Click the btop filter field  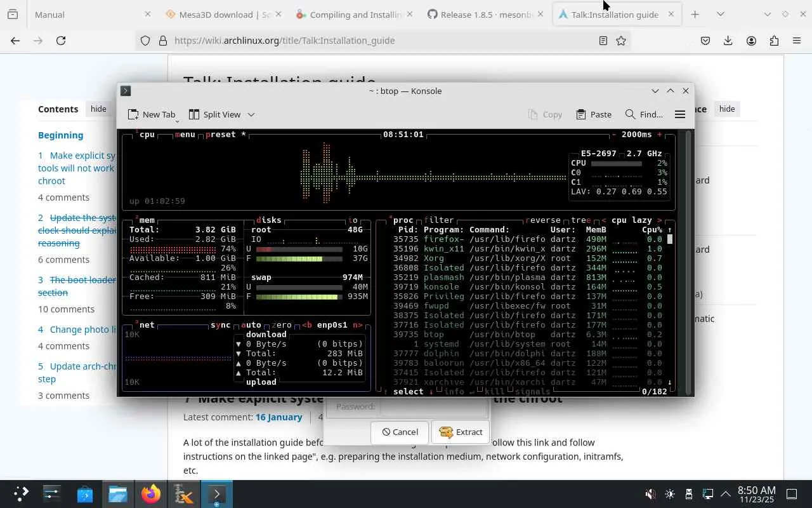tap(439, 220)
